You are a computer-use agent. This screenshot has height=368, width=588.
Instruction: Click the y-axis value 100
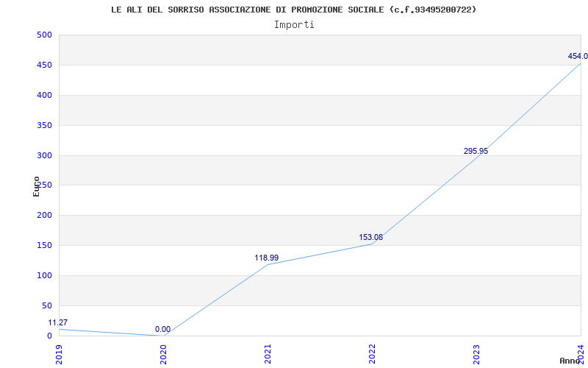(44, 275)
